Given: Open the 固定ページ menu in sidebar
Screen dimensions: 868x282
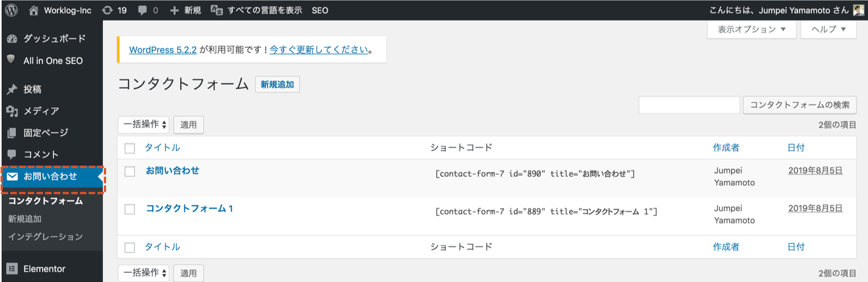Looking at the screenshot, I should coord(46,133).
